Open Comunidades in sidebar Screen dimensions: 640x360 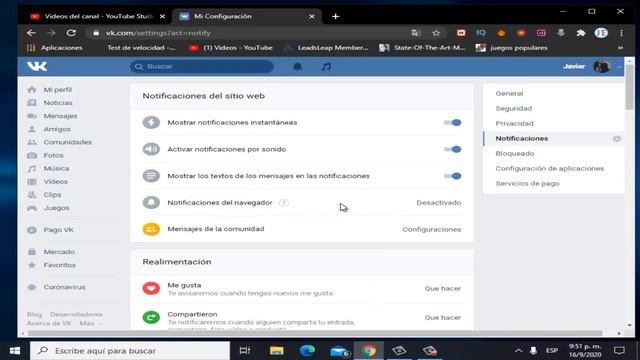(67, 142)
